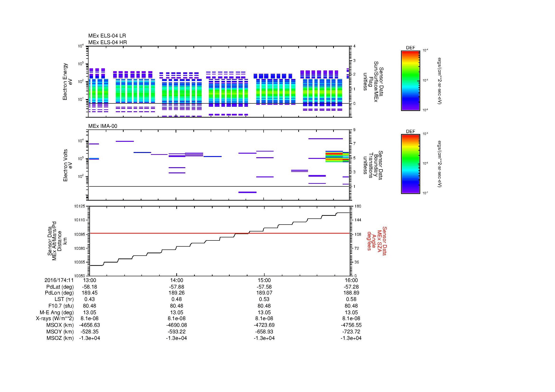Click the 'MSOX (km)' row label
This screenshot has height=392, width=555.
point(60,325)
